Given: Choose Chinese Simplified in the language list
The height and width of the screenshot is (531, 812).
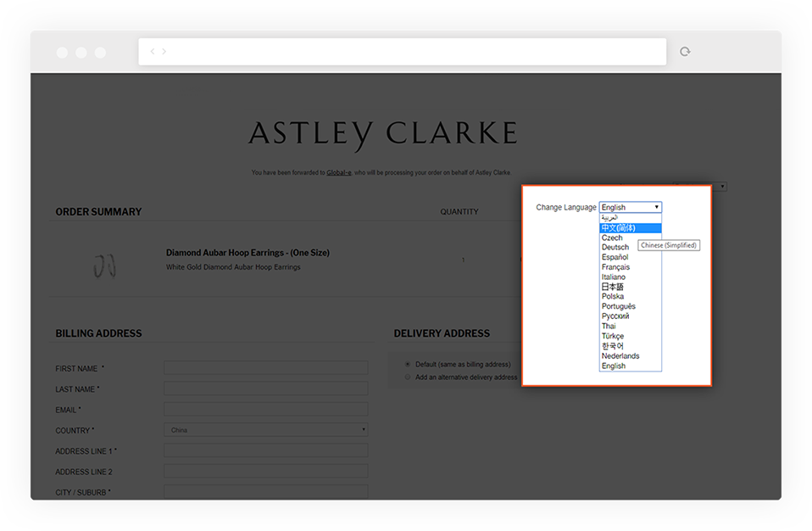Looking at the screenshot, I should [x=631, y=228].
